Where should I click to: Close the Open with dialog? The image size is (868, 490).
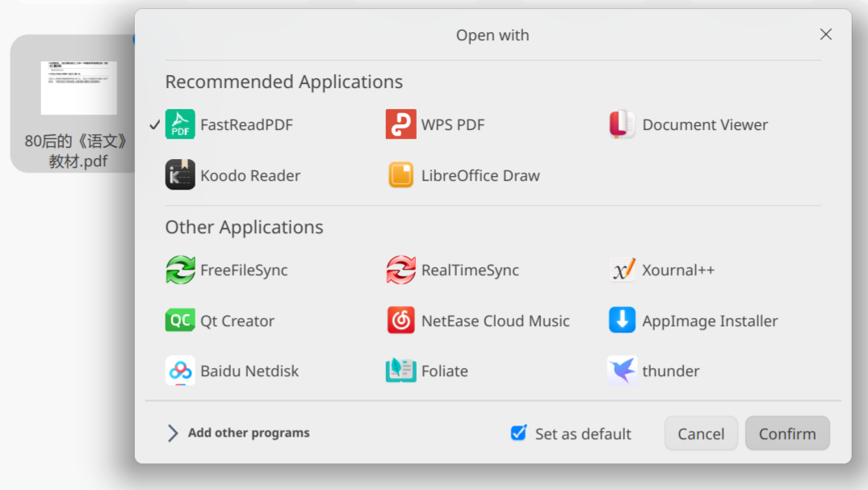click(x=825, y=35)
